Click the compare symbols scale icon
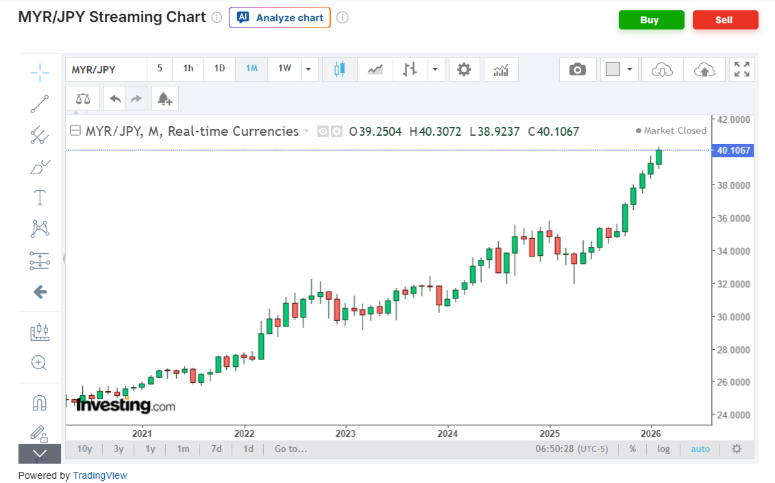Screen dimensions: 775x483 click(82, 98)
